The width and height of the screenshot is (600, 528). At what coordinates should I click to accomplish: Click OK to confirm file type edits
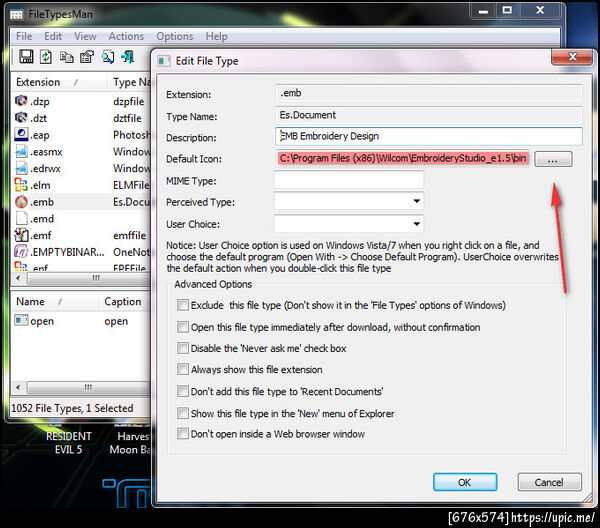[465, 482]
